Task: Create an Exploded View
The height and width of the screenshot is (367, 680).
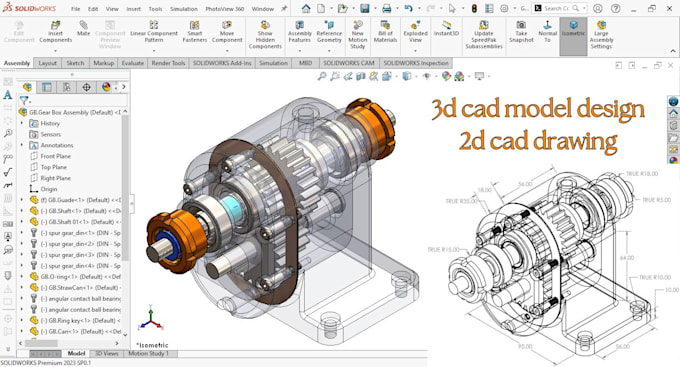Action: click(x=415, y=32)
